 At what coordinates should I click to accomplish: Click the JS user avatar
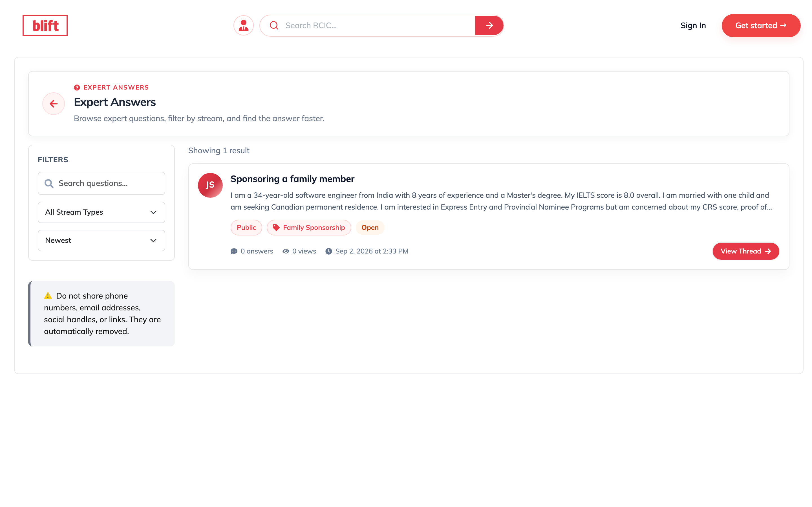tap(210, 185)
